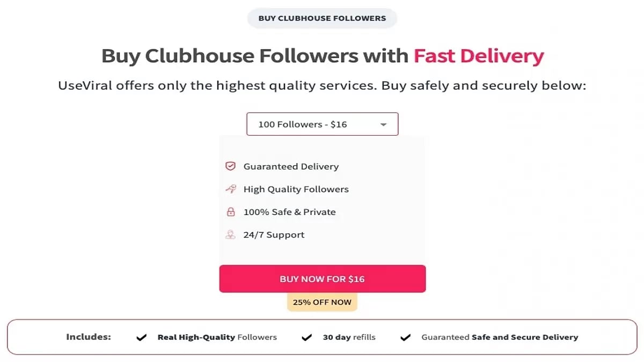Click the checkmark before Guaranteed Safe and Secure Delivery
The image size is (644, 362).
pos(405,337)
